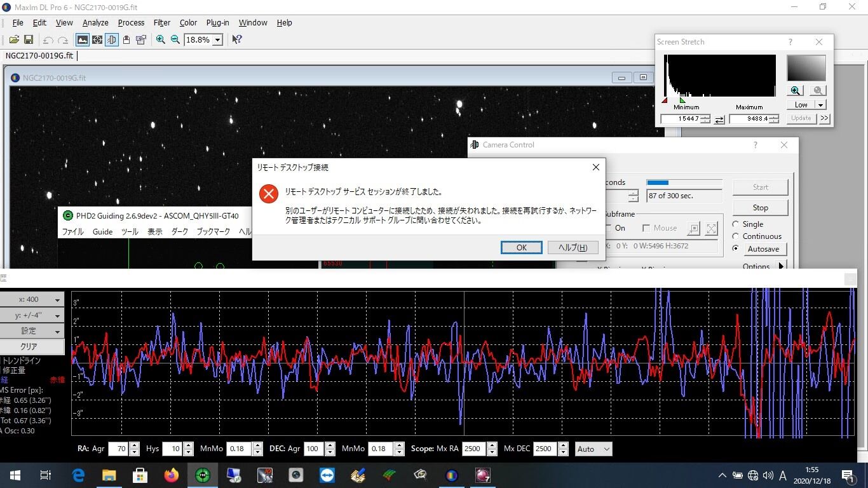
Task: Expand the Camera Control Options arrow
Action: tap(782, 266)
